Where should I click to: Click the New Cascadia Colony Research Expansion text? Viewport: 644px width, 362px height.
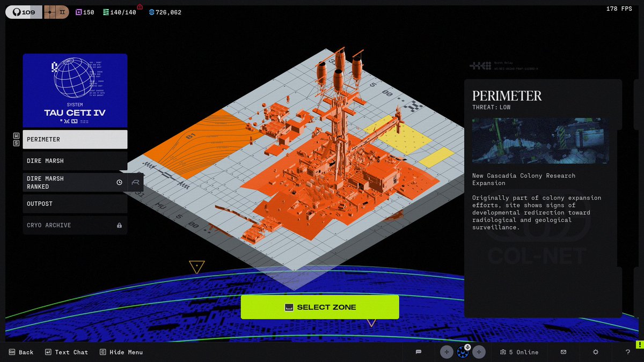(x=524, y=179)
